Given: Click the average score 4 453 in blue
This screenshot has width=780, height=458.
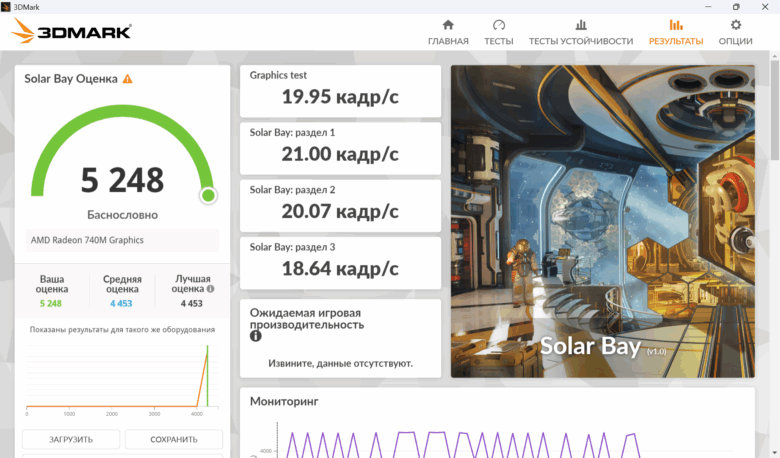Looking at the screenshot, I should (121, 303).
